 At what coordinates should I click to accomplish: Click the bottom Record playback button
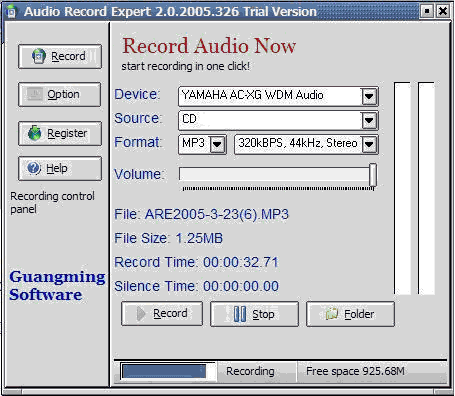click(x=162, y=314)
